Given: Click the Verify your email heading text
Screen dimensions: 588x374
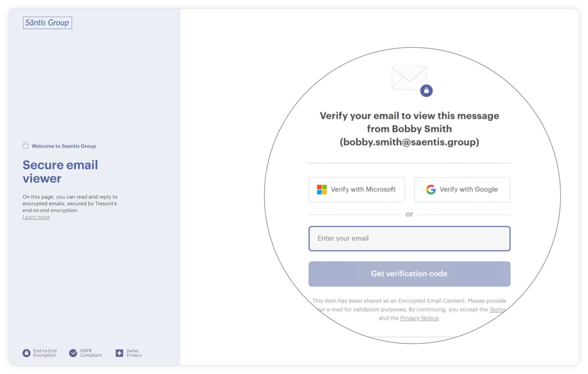Looking at the screenshot, I should point(409,129).
